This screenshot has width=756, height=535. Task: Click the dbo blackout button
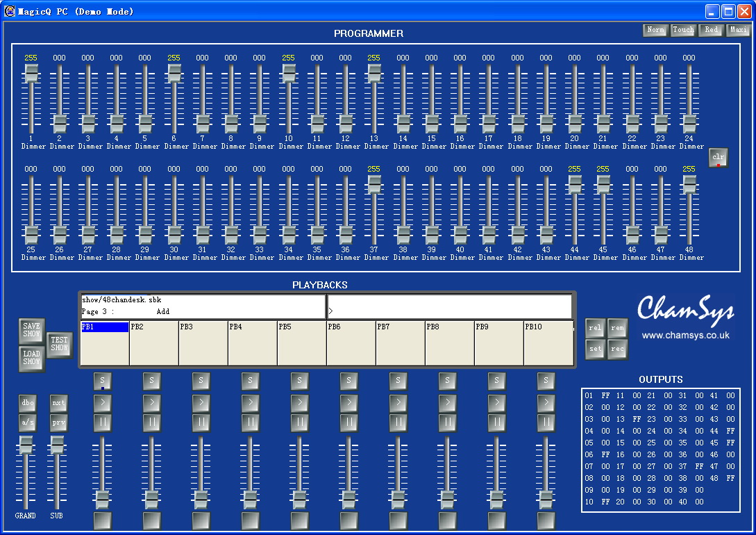click(28, 403)
